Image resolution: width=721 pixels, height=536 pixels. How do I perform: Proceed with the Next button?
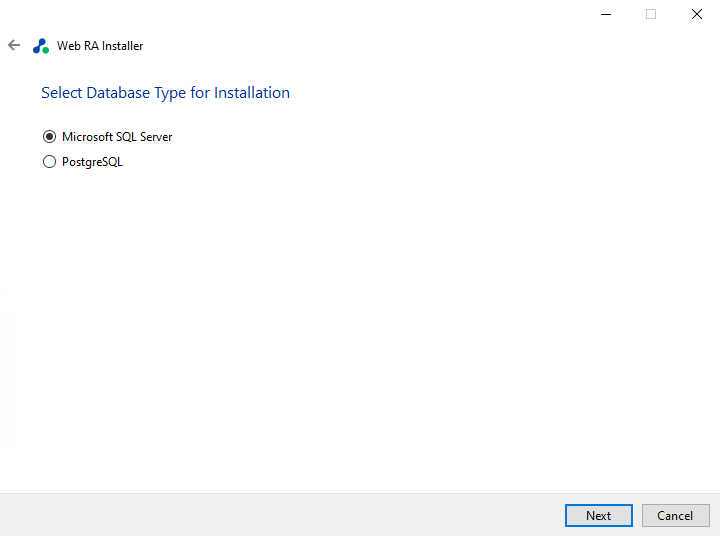pos(599,516)
